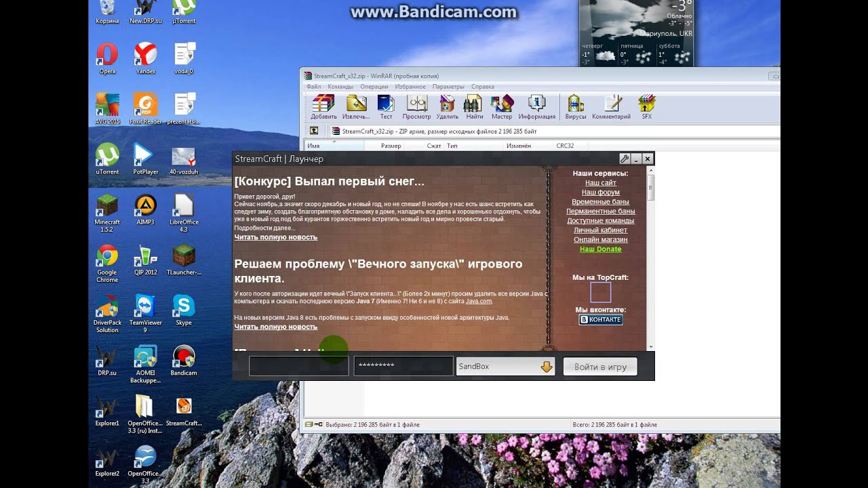The width and height of the screenshot is (868, 488).
Task: Open the Временные баны link
Action: point(601,202)
